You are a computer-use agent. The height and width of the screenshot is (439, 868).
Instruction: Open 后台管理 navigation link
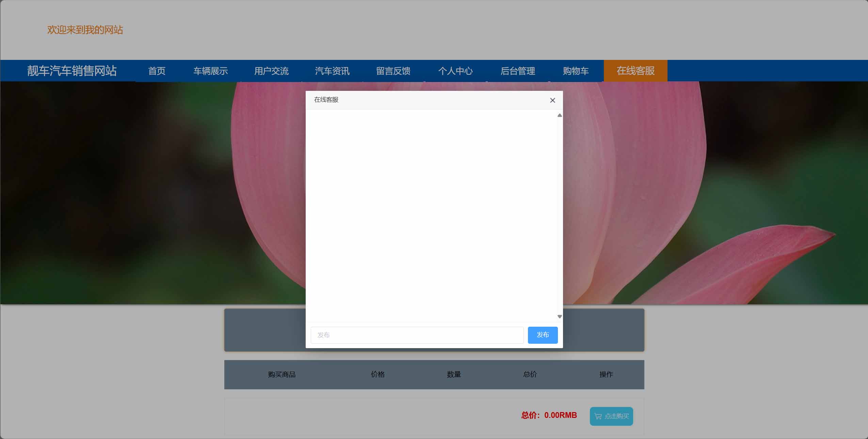[518, 71]
